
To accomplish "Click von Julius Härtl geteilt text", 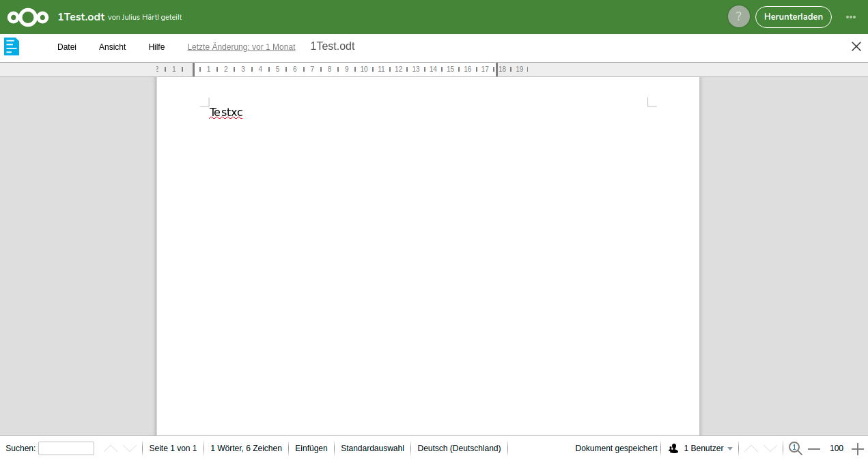I will [145, 17].
